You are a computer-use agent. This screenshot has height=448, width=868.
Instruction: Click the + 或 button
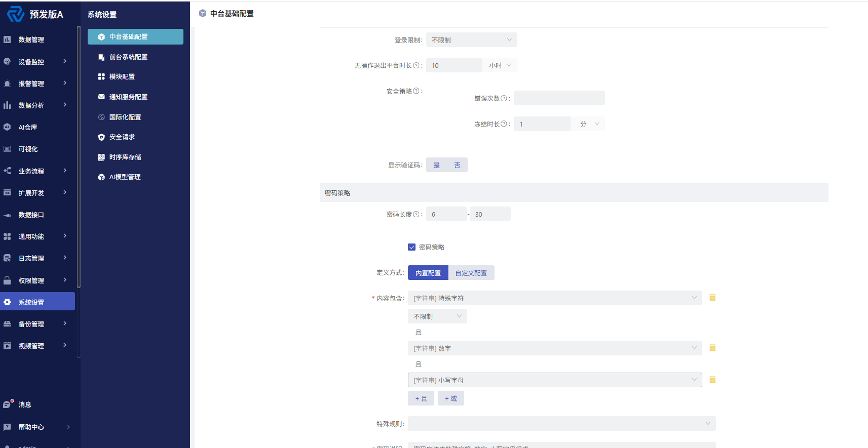click(x=451, y=398)
